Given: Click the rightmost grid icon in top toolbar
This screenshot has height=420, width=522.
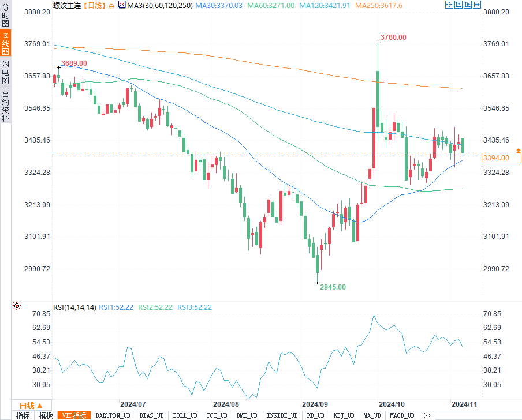Looking at the screenshot, I should (477, 5).
